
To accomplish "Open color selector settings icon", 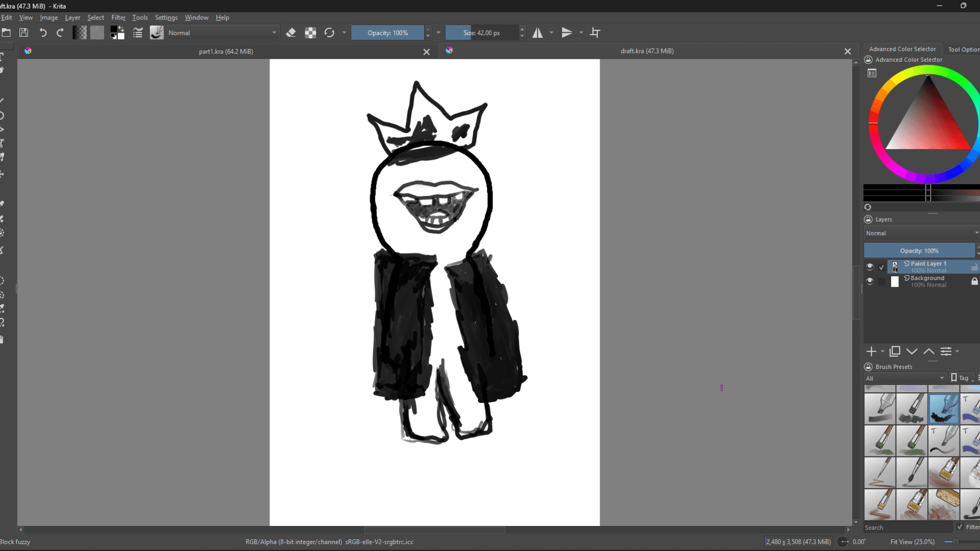I will (872, 73).
